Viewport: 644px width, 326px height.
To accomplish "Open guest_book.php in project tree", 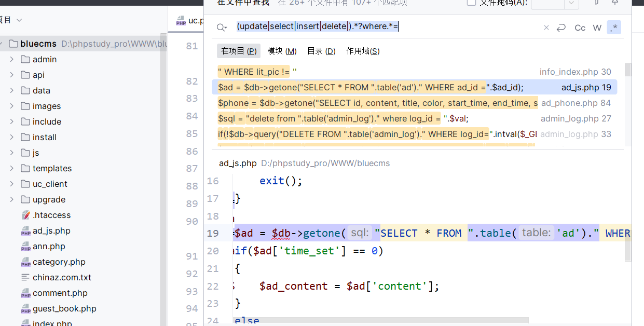I will point(64,308).
